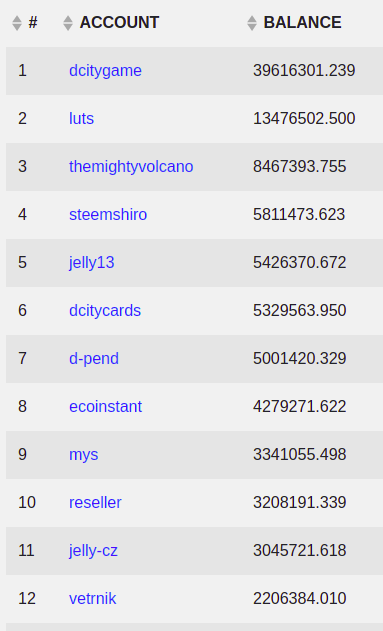Open the ecoinstant account link
This screenshot has height=631, width=383.
(105, 406)
